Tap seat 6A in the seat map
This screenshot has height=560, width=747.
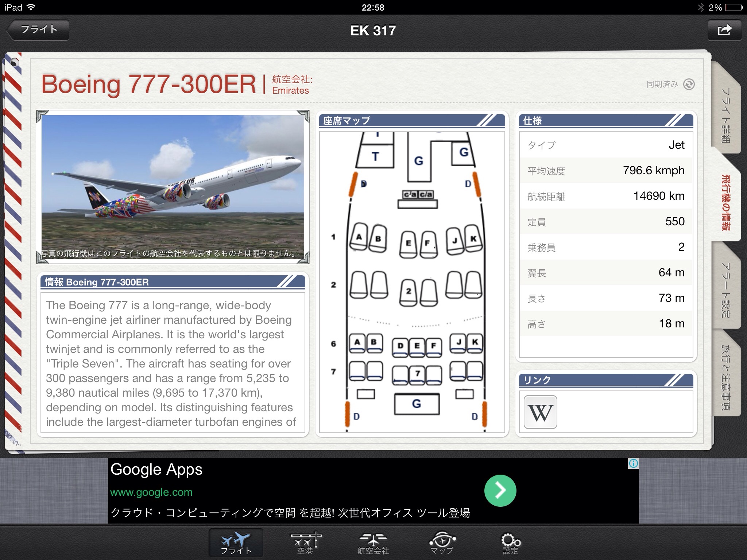point(357,343)
